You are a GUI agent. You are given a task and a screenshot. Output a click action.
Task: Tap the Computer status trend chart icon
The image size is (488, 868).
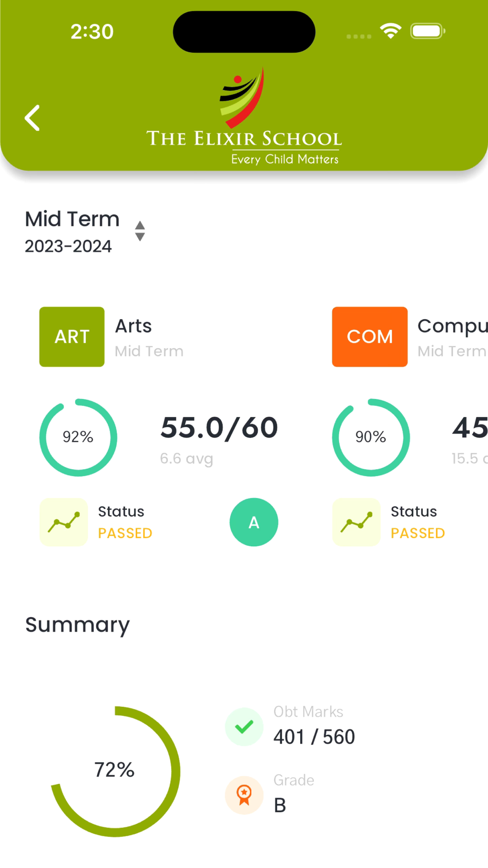(x=356, y=522)
